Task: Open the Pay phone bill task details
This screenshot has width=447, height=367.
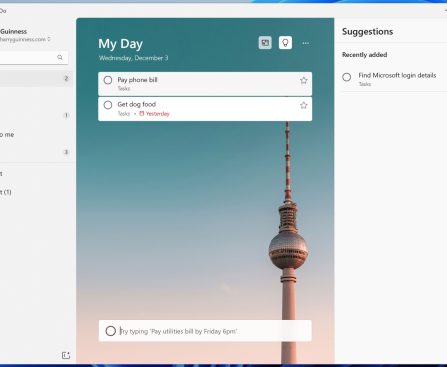Action: point(205,84)
